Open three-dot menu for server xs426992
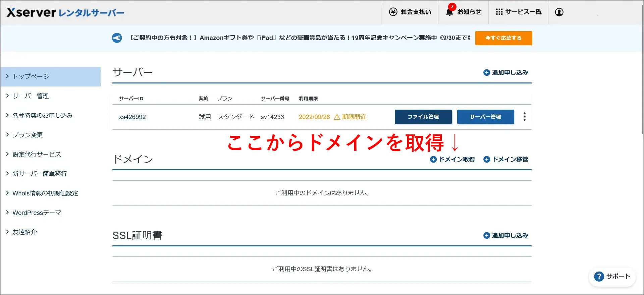The image size is (644, 295). (525, 117)
